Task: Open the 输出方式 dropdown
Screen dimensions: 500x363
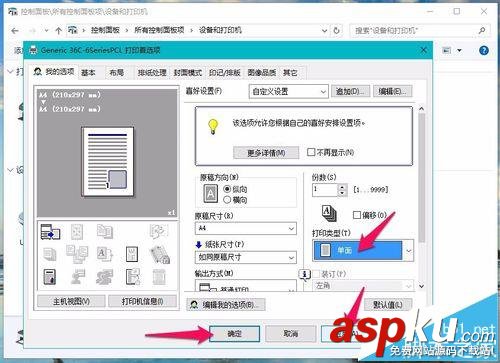Action: tap(246, 286)
